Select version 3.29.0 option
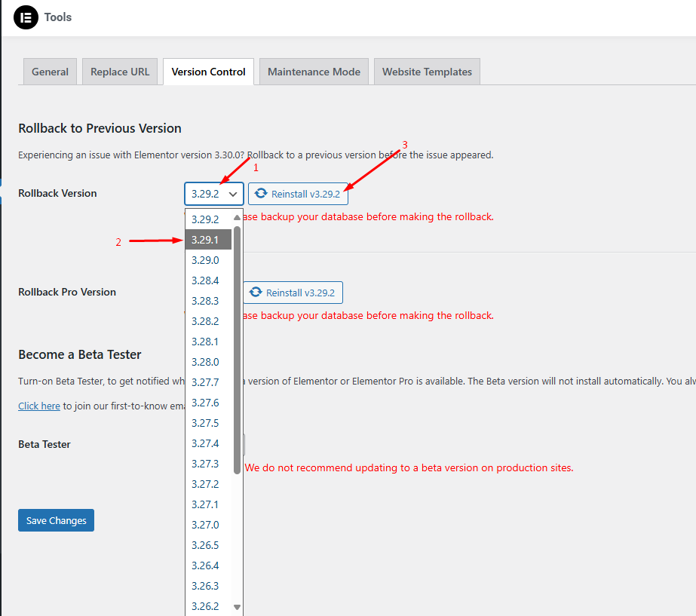 (x=209, y=260)
